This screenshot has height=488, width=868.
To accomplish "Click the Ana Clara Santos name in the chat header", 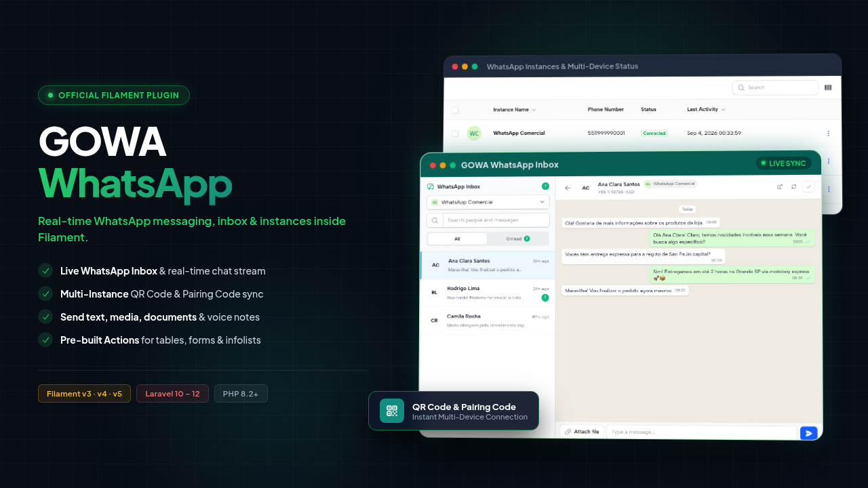I will [618, 184].
